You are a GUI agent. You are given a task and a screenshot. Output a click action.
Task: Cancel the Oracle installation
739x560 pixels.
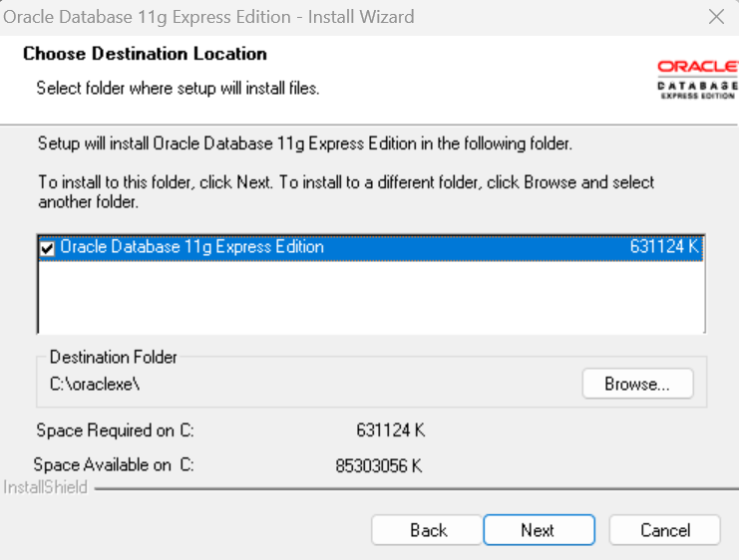pyautogui.click(x=665, y=530)
